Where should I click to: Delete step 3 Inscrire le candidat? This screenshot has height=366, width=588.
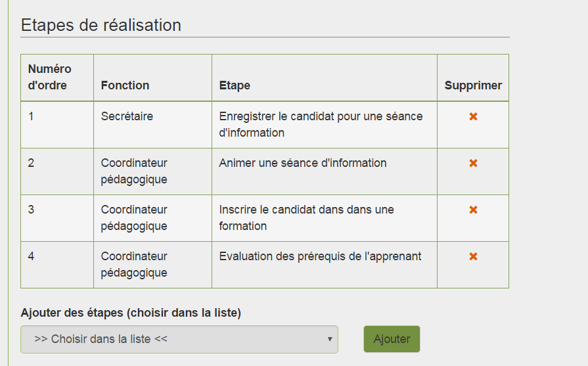click(473, 210)
